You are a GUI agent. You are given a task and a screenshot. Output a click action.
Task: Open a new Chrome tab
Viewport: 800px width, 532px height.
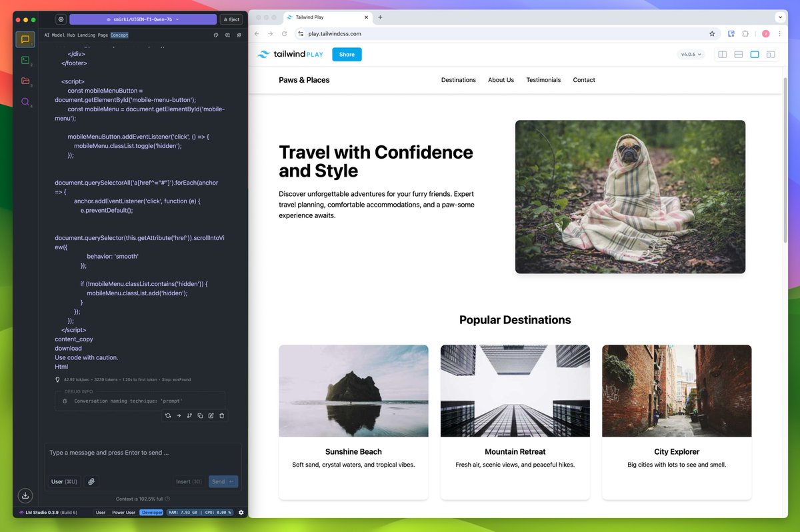(380, 17)
